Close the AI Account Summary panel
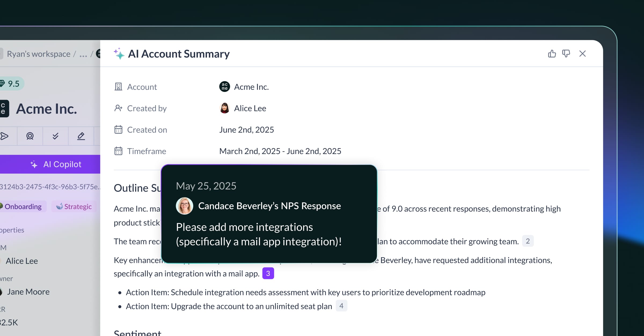 point(582,54)
